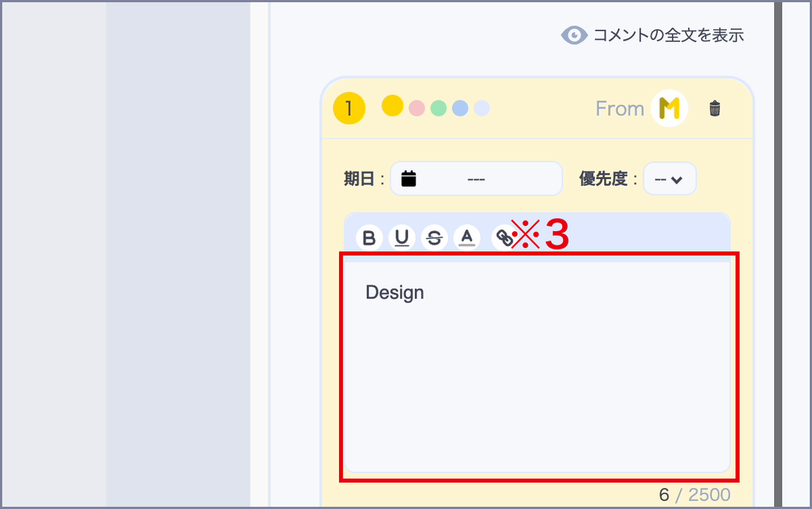
Task: Select the blue comment color swatch
Action: [x=460, y=108]
